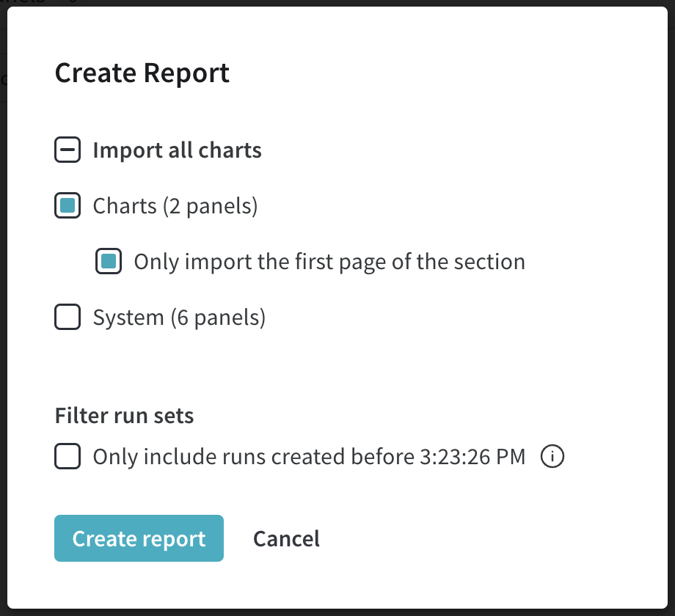The width and height of the screenshot is (675, 616).
Task: Turn off 'Only import the first page of the section'
Action: pyautogui.click(x=108, y=261)
